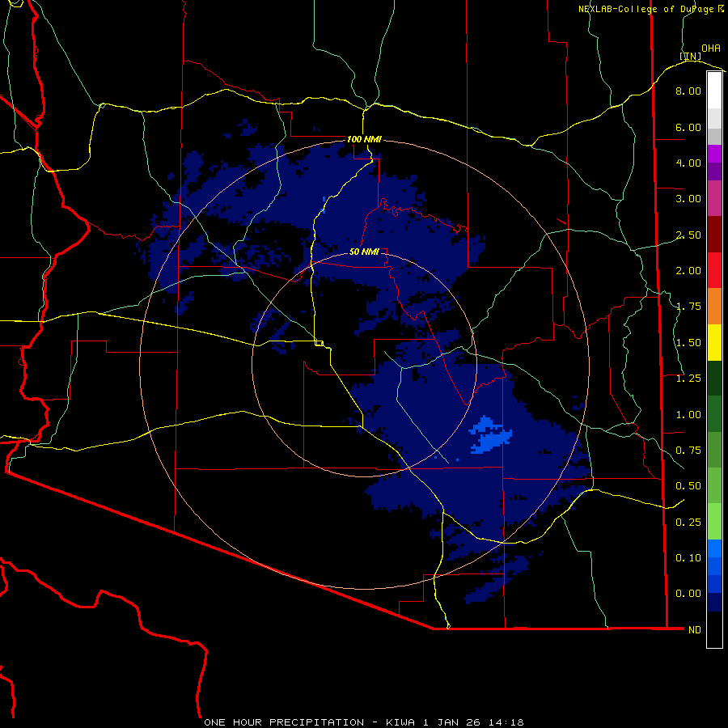Click the OHA product label

pos(711,48)
